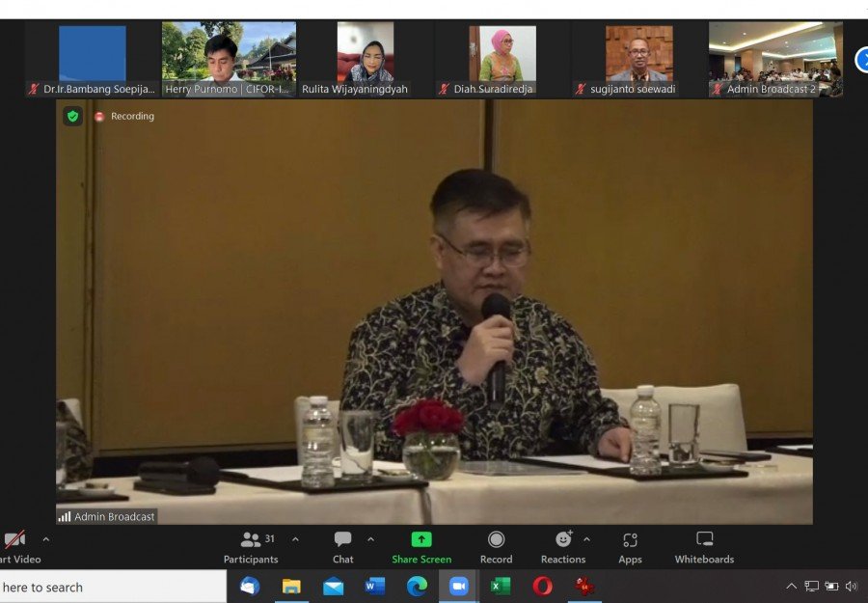Select Diah Suradiredja participant thumbnail
Image resolution: width=868 pixels, height=603 pixels.
[x=502, y=59]
